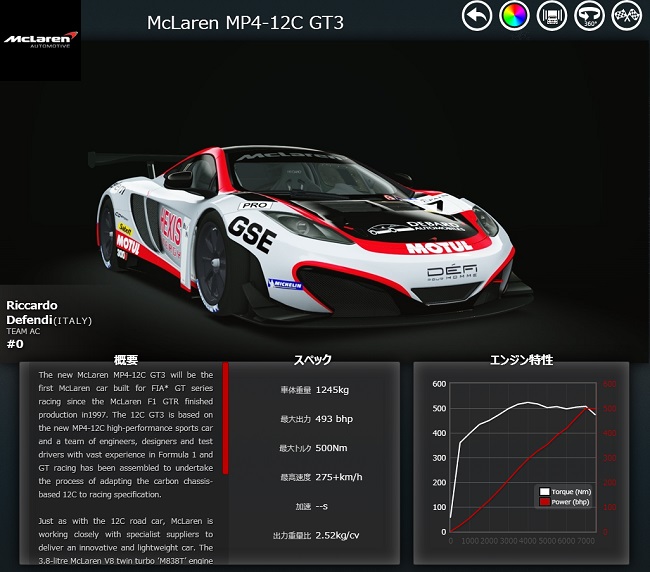The height and width of the screenshot is (572, 650).
Task: Click the 1245kg weight value
Action: pos(332,390)
